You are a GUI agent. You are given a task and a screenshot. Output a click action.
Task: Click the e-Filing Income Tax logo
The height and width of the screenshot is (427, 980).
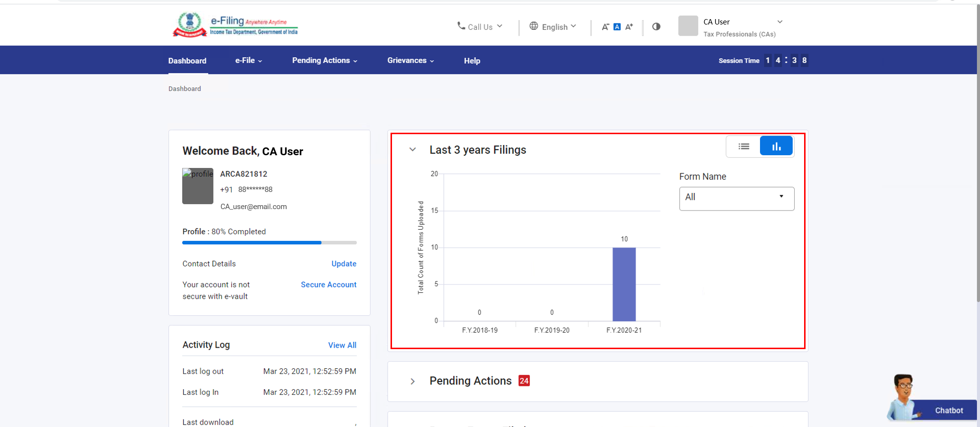(x=235, y=25)
